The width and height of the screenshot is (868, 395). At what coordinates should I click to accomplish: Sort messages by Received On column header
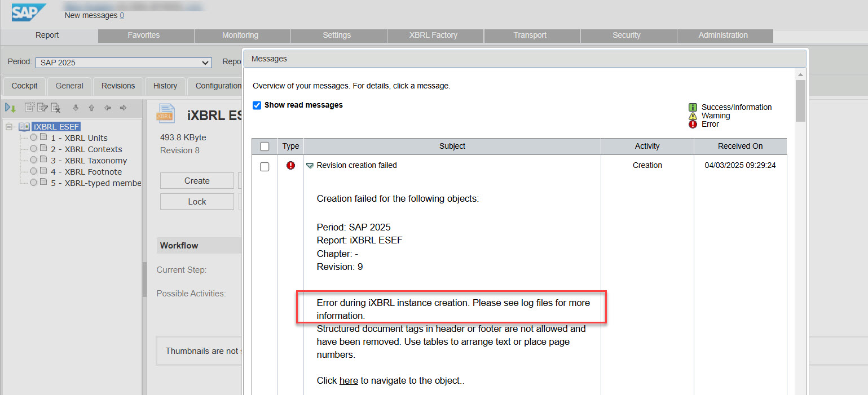click(741, 146)
